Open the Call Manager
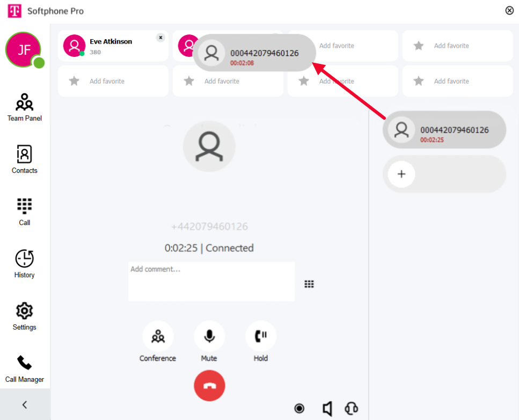 (x=25, y=368)
